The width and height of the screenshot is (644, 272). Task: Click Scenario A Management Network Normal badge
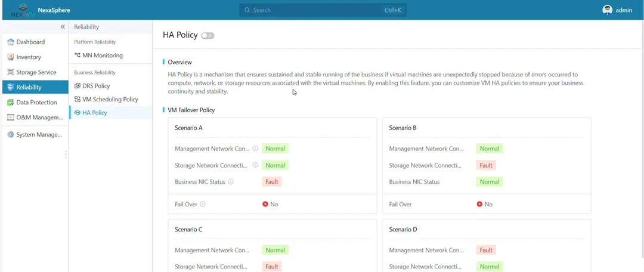(x=275, y=149)
